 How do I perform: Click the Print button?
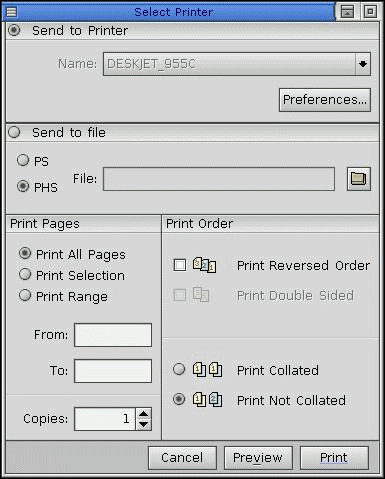click(334, 458)
